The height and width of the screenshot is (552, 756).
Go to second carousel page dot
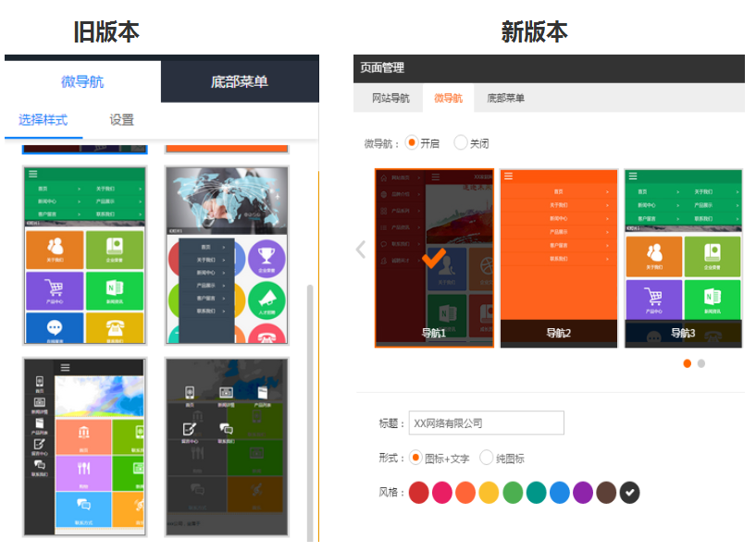(x=701, y=363)
